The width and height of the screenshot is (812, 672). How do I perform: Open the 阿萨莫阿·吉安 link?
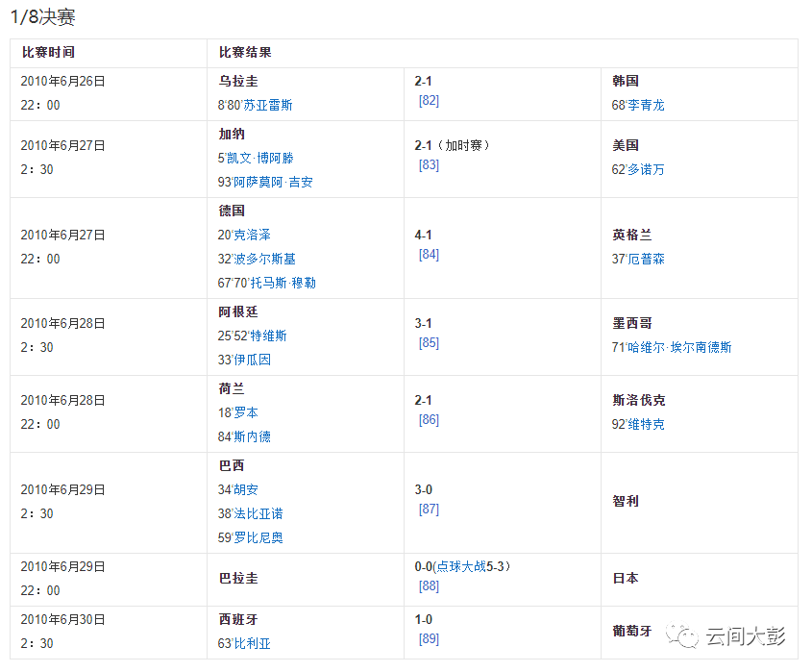click(273, 182)
